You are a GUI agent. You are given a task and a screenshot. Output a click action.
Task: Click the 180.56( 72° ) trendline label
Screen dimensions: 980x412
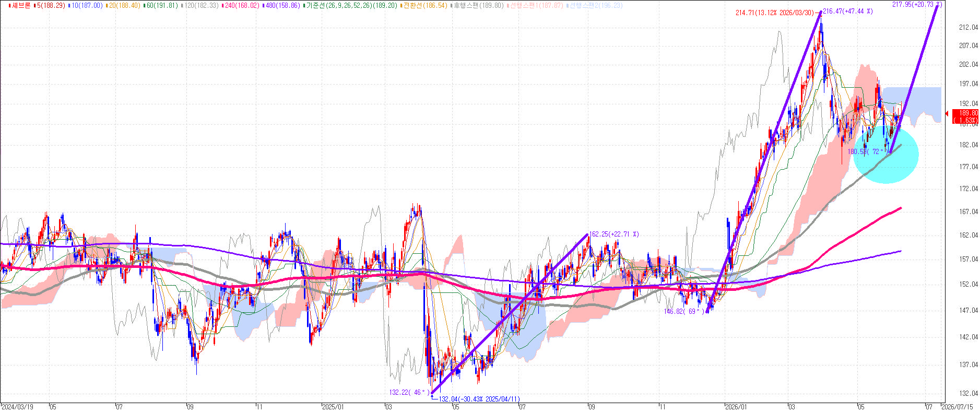868,151
